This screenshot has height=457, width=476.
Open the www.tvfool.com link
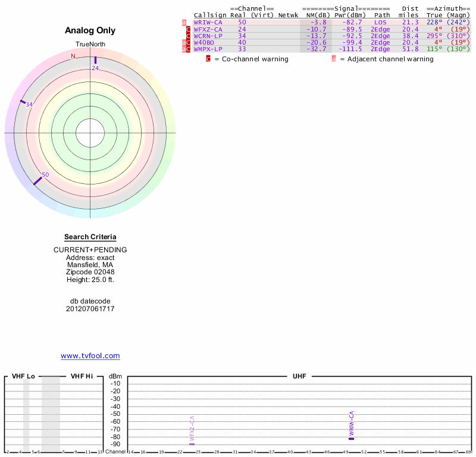tap(90, 356)
